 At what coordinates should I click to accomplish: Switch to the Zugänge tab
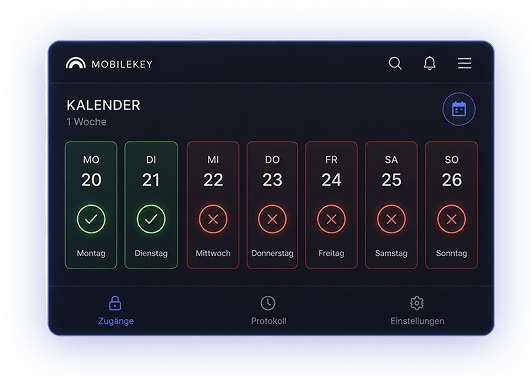116,310
